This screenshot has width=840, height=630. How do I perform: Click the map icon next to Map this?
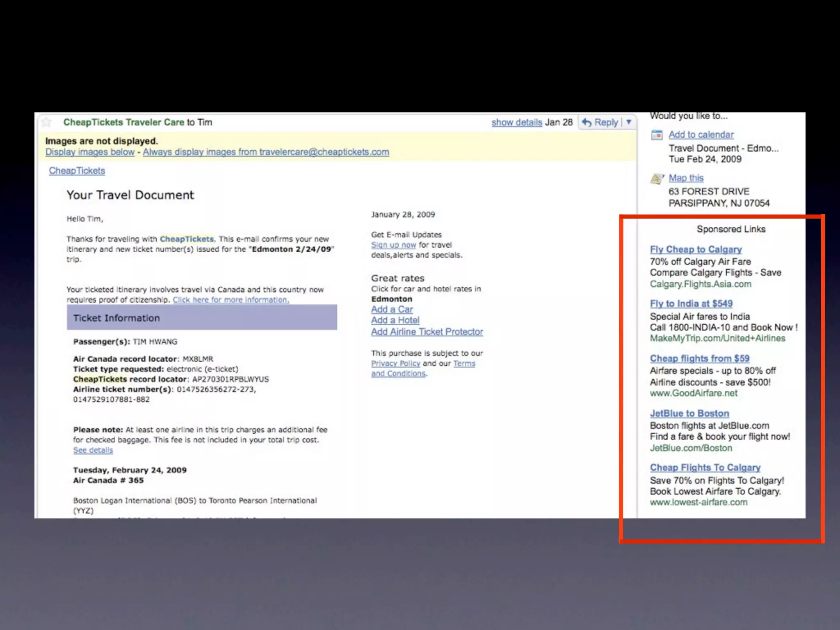click(657, 178)
